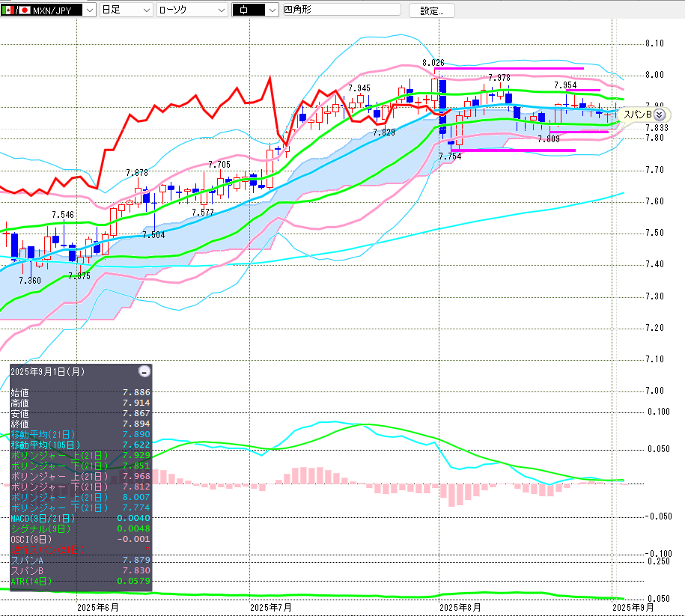
Task: Click the 遅行スパン(21日) row
Action: [80, 549]
